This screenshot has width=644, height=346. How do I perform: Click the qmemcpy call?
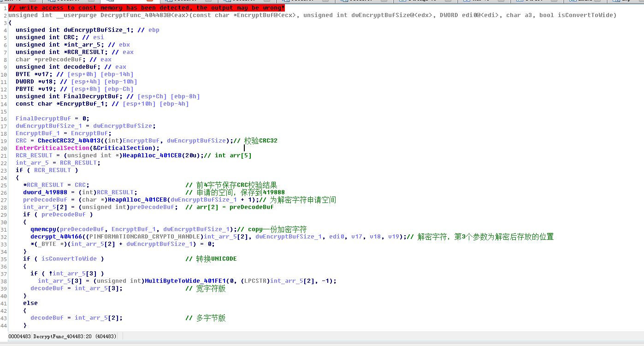click(x=43, y=229)
